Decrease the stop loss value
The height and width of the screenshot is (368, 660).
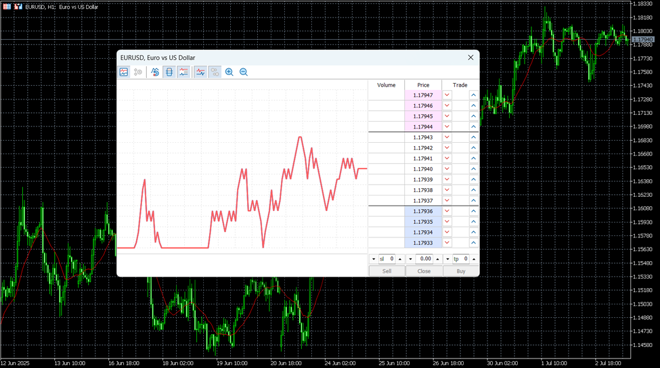pyautogui.click(x=373, y=259)
